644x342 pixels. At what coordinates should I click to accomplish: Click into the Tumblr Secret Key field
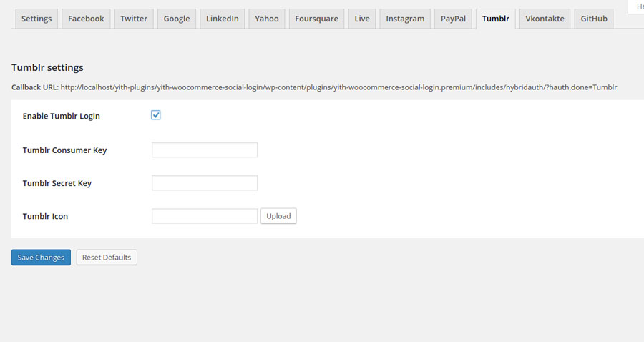click(x=205, y=182)
